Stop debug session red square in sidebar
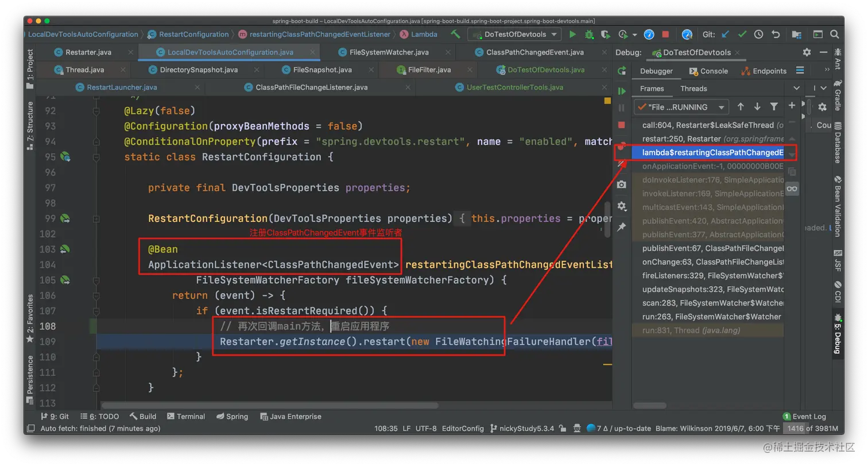The height and width of the screenshot is (466, 868). tap(622, 125)
